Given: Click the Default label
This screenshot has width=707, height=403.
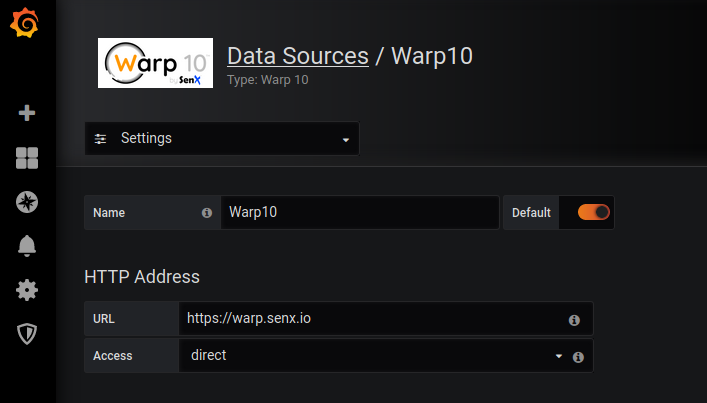Looking at the screenshot, I should point(531,212).
